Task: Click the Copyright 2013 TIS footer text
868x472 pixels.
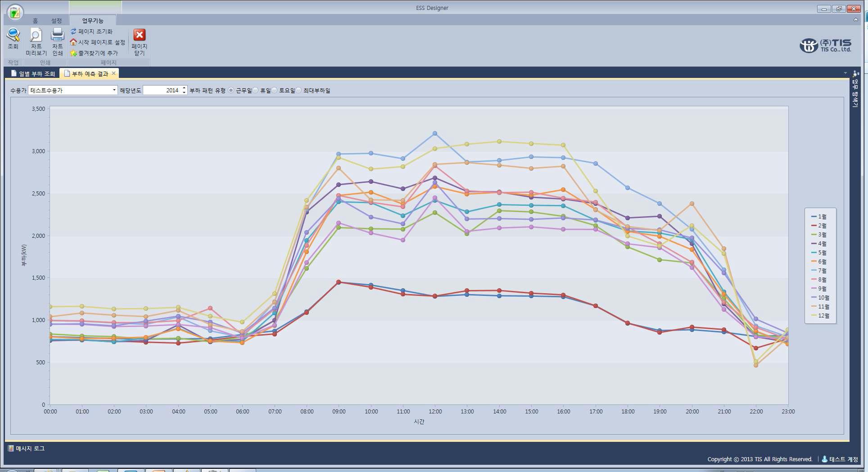Action: [759, 459]
